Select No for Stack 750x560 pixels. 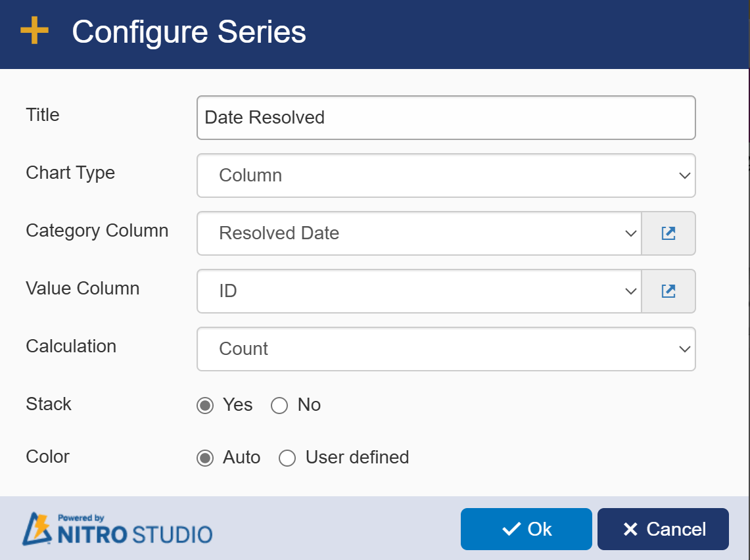279,406
